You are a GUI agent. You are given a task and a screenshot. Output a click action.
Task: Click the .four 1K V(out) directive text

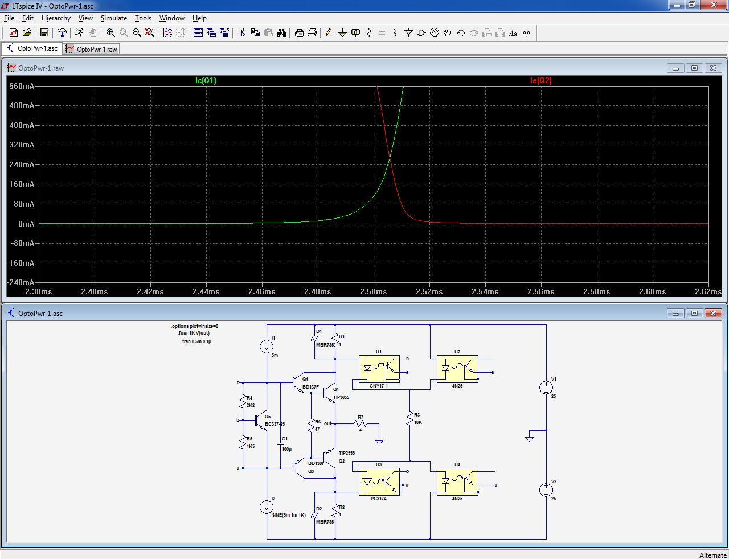pyautogui.click(x=194, y=333)
